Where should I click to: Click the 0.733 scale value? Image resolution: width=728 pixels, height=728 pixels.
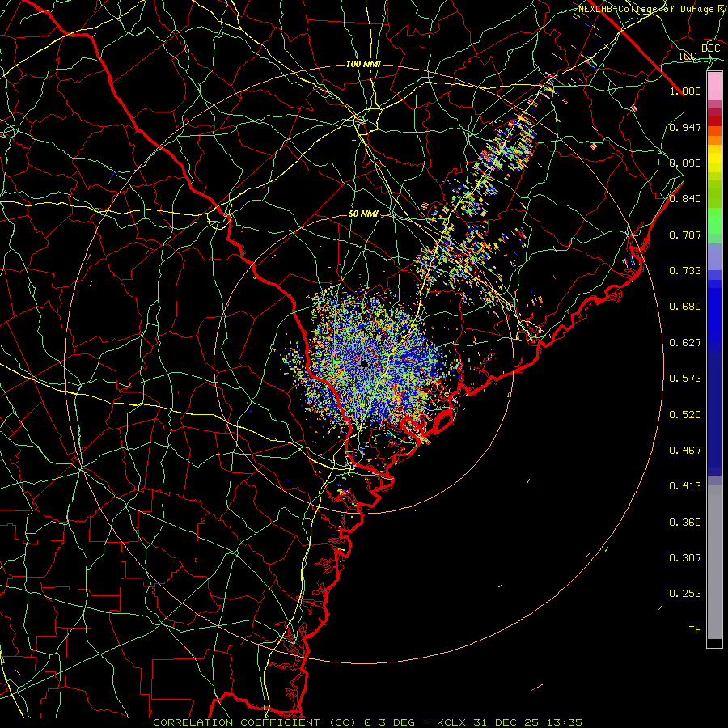pos(685,271)
